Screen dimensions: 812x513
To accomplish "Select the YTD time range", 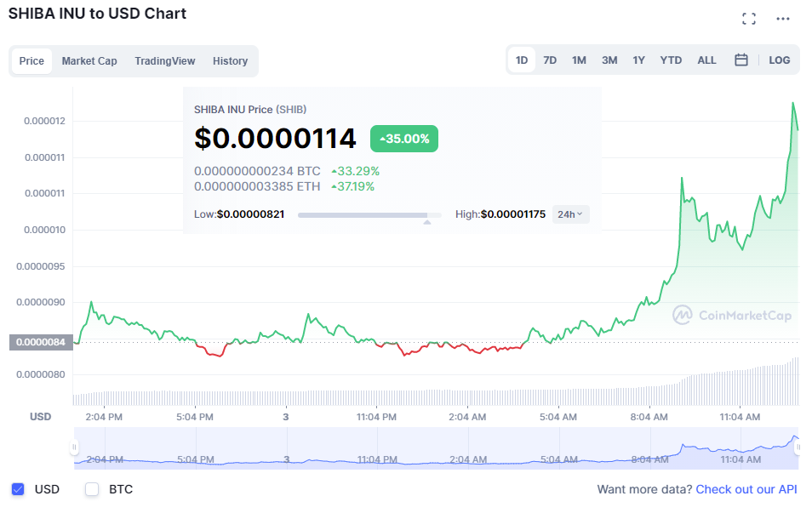I will click(x=671, y=60).
